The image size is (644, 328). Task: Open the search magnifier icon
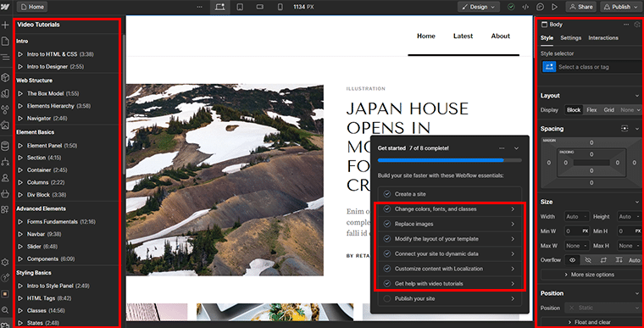(x=5, y=310)
